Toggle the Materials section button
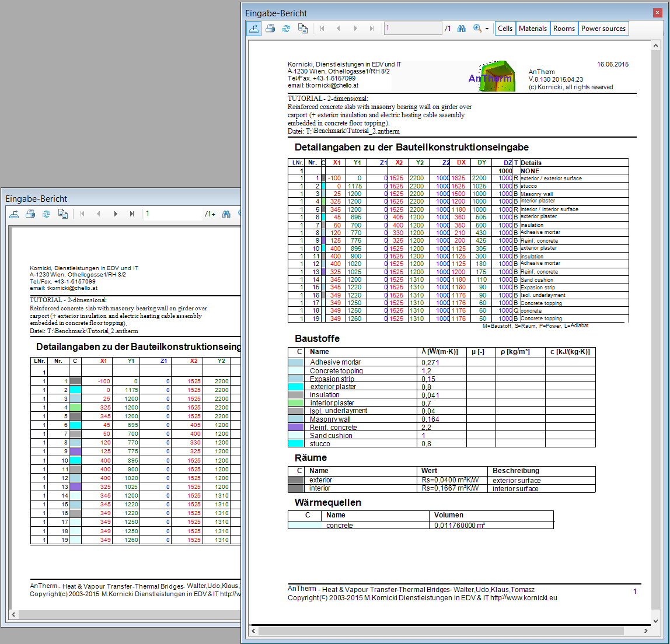 pyautogui.click(x=533, y=28)
